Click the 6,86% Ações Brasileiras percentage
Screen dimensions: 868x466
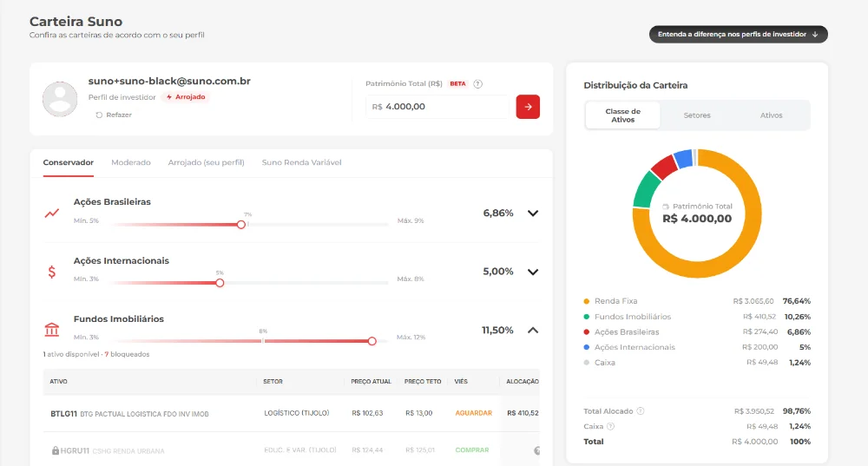pyautogui.click(x=498, y=213)
